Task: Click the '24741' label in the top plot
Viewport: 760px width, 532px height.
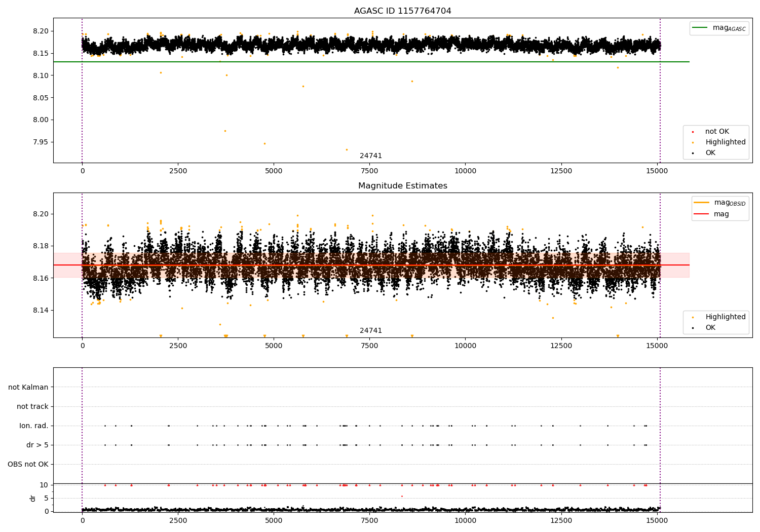Action: point(371,156)
